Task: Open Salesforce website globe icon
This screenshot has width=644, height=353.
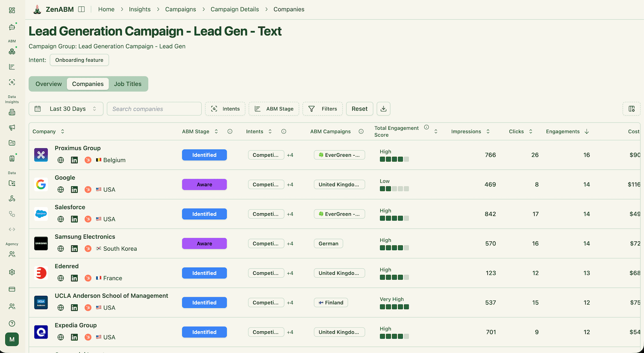Action: pyautogui.click(x=61, y=219)
